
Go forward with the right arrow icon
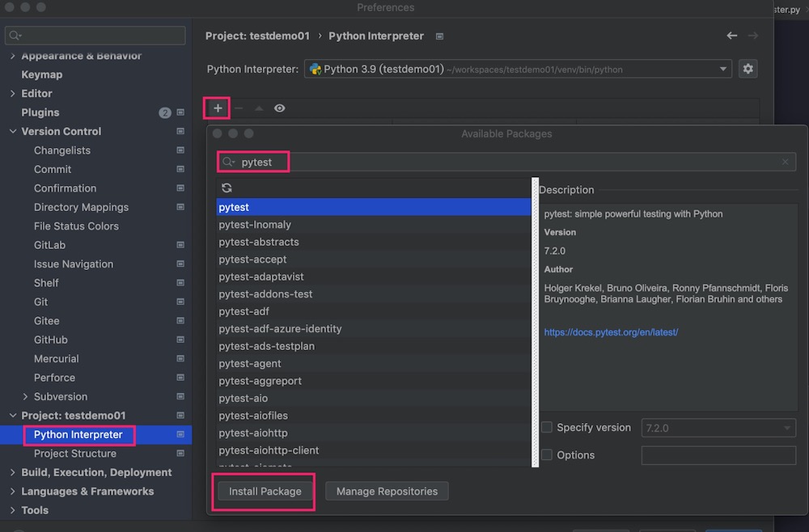pyautogui.click(x=752, y=36)
